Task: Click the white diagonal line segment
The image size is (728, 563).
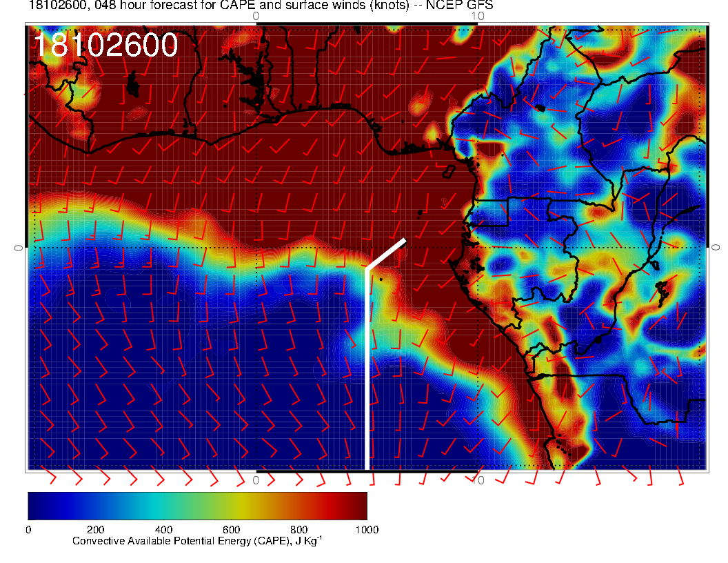Action: [386, 254]
